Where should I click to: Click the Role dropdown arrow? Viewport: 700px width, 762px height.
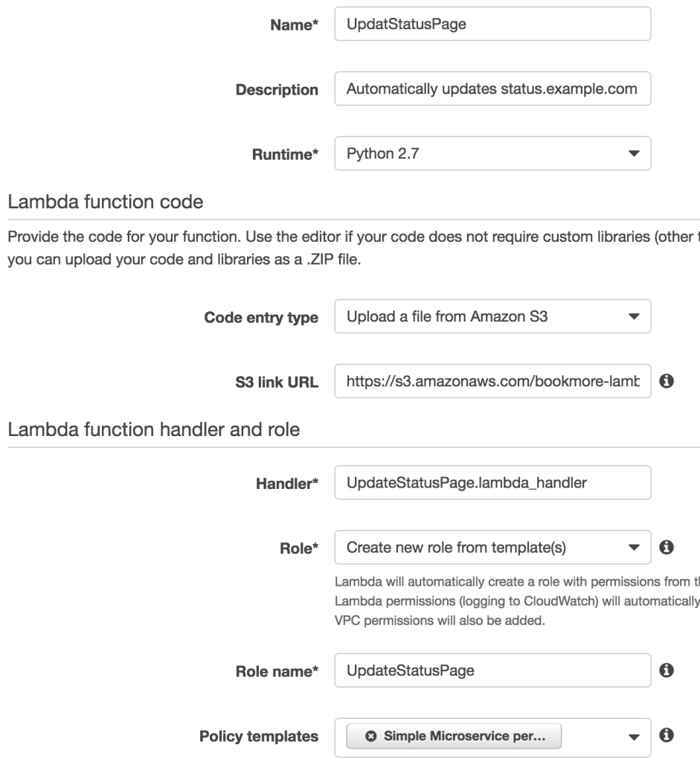(634, 547)
